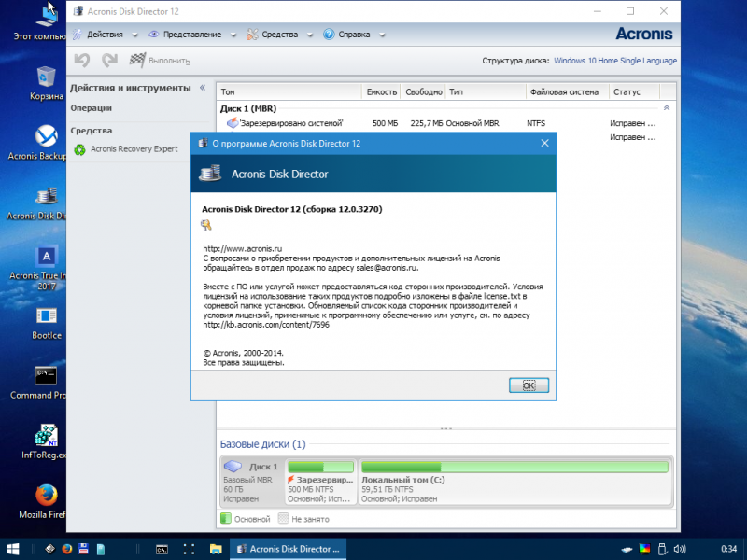Collapse the Действия и инструменты side panel
This screenshot has height=560, width=747.
tap(203, 88)
